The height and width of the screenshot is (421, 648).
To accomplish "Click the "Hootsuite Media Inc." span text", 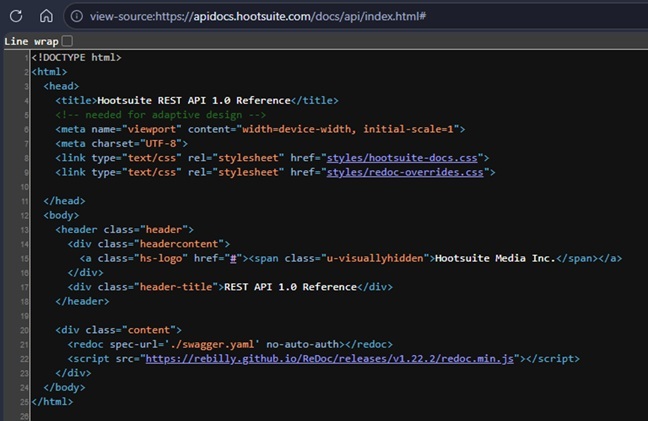I will [x=496, y=258].
